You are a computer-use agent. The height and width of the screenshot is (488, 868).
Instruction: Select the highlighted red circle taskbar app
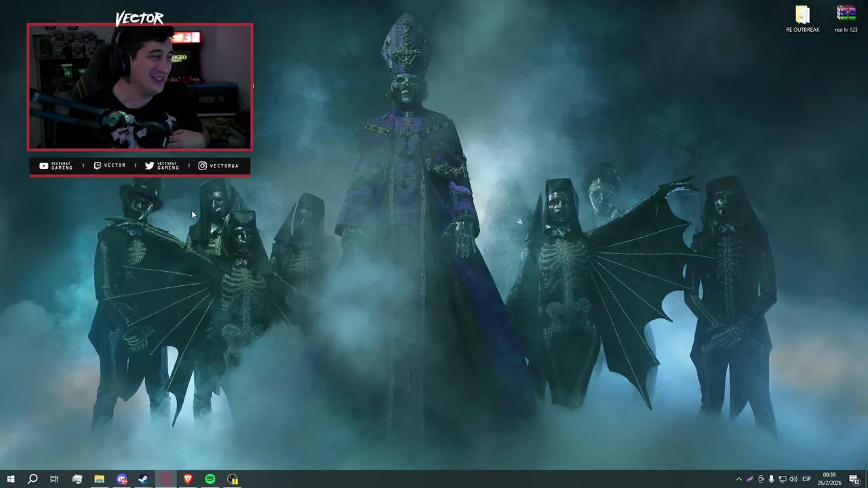pyautogui.click(x=166, y=479)
